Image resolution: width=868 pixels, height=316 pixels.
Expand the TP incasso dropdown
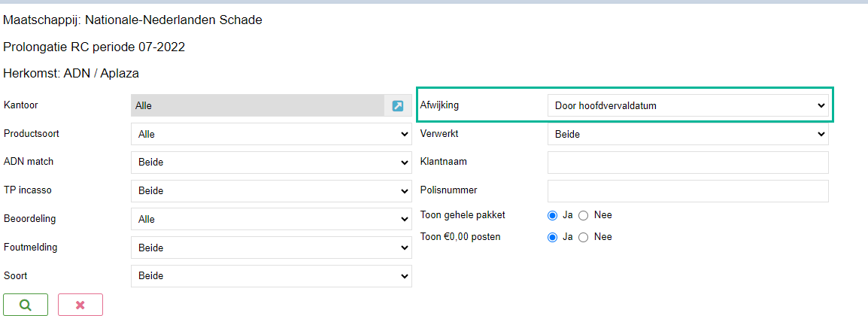tap(272, 191)
